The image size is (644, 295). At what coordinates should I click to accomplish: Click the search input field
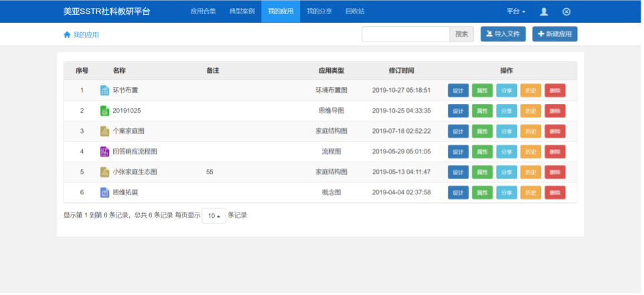(x=406, y=34)
